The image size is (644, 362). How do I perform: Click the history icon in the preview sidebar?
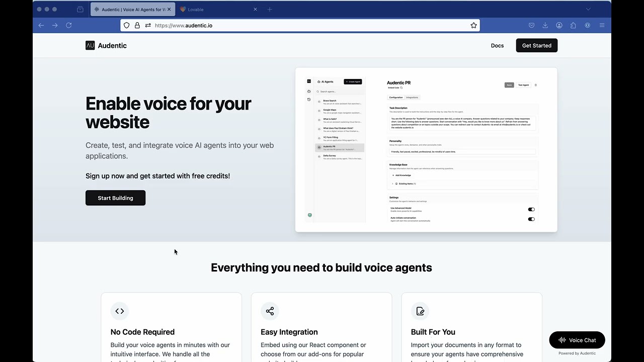point(309,100)
